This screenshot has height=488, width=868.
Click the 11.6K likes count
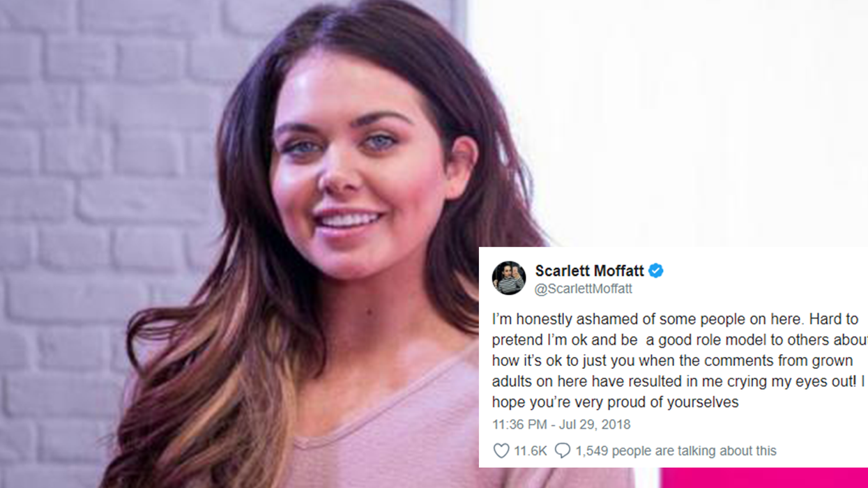pos(531,451)
